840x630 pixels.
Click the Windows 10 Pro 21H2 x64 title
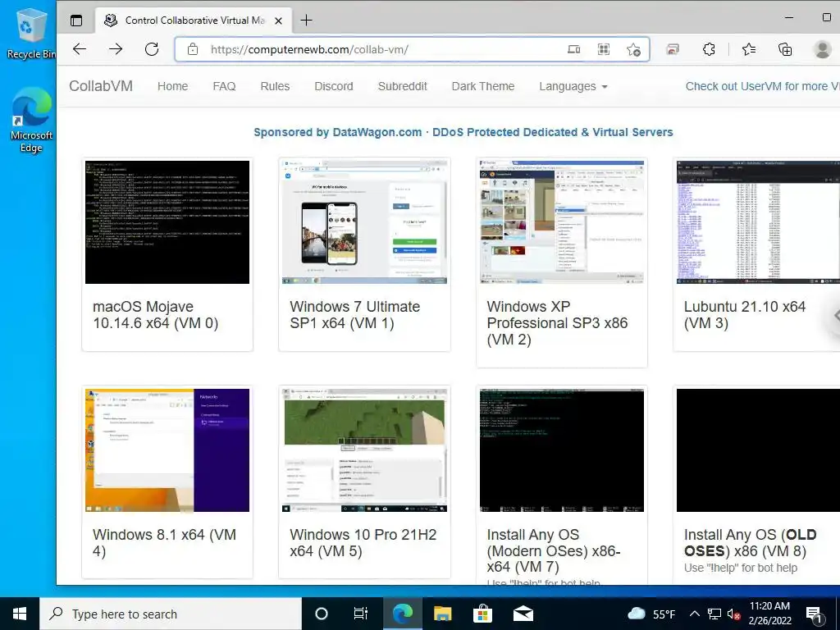(x=363, y=543)
